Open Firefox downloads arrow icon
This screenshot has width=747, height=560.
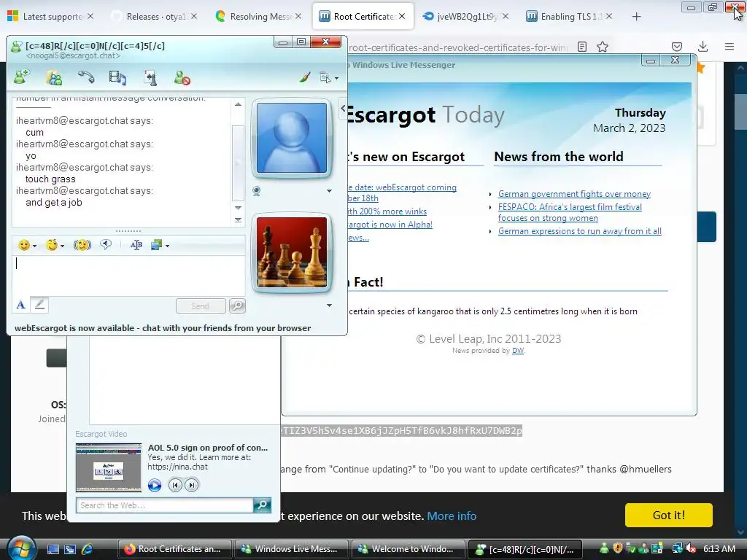pos(703,47)
